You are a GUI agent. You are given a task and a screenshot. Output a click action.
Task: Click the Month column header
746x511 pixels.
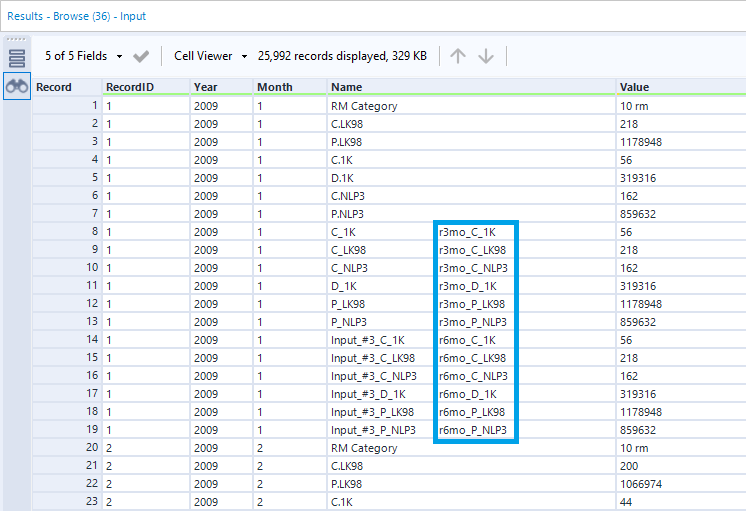pos(275,87)
